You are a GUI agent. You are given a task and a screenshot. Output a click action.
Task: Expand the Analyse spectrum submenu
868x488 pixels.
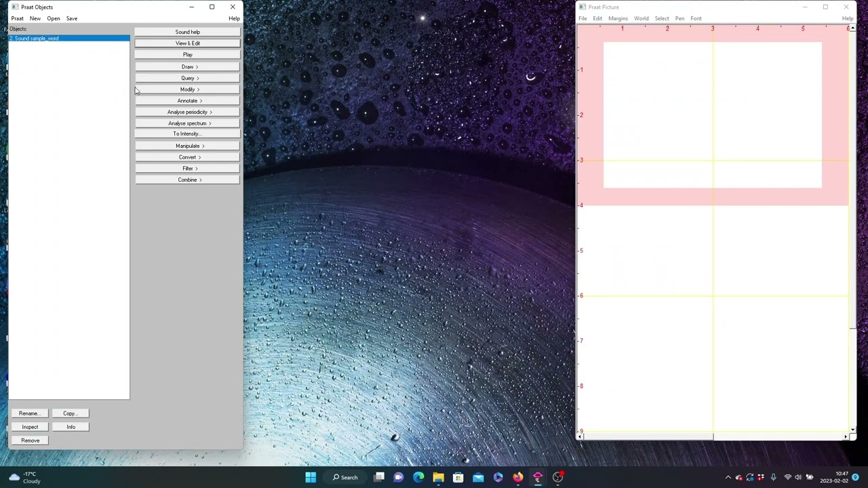[187, 123]
